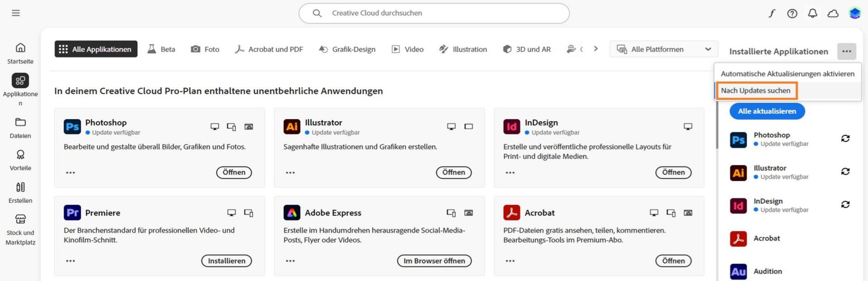Click the Illustrator app icon in the card
The image size is (868, 281).
[x=292, y=127]
